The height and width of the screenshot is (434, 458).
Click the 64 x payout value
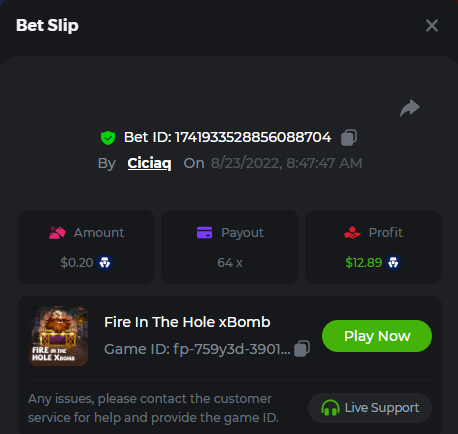click(x=230, y=263)
